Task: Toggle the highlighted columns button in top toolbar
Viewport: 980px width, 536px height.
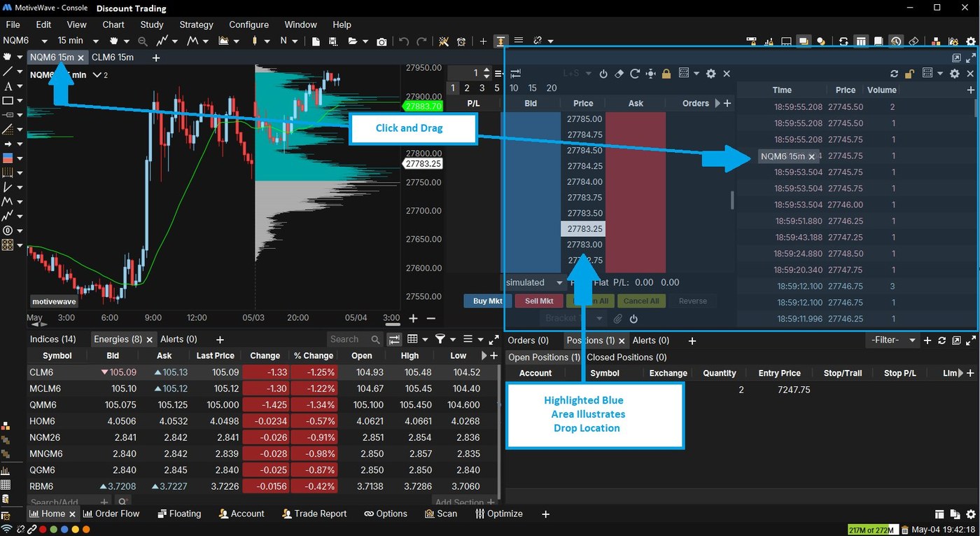Action: [861, 41]
